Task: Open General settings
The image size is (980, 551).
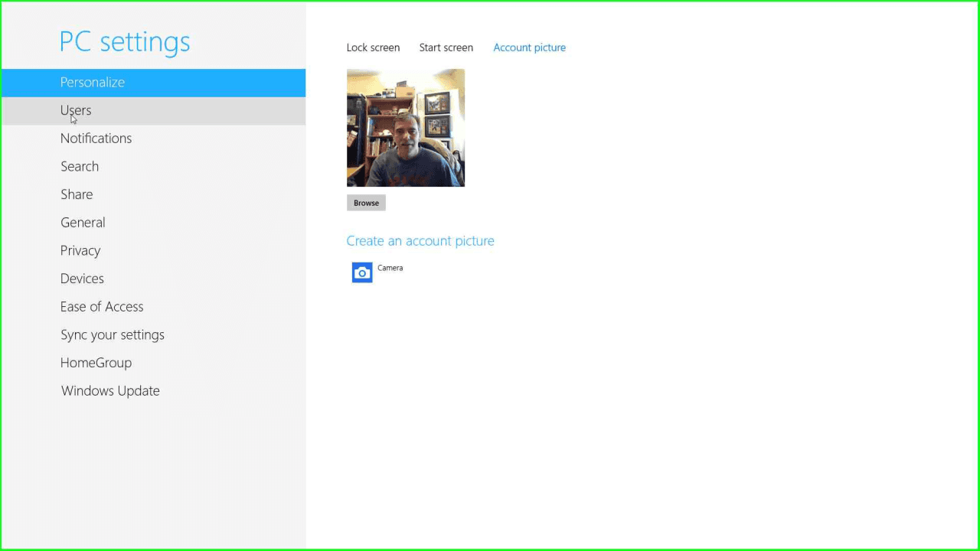Action: pyautogui.click(x=83, y=223)
